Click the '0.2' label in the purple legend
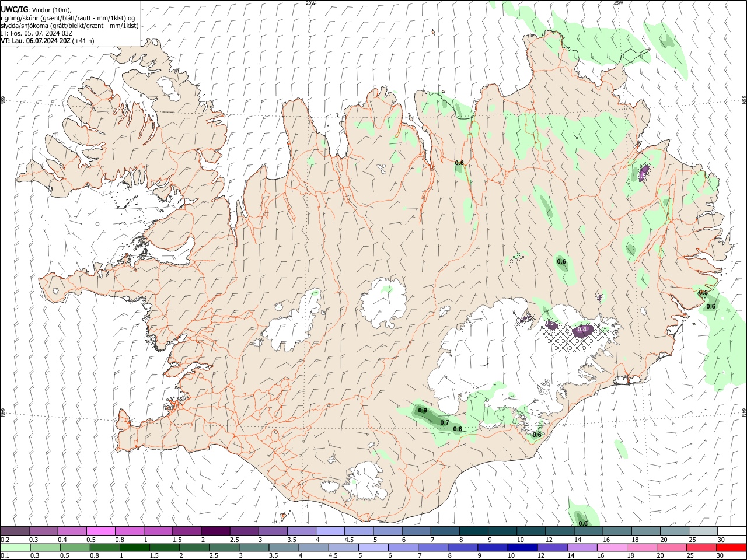The height and width of the screenshot is (560, 747). coord(5,540)
